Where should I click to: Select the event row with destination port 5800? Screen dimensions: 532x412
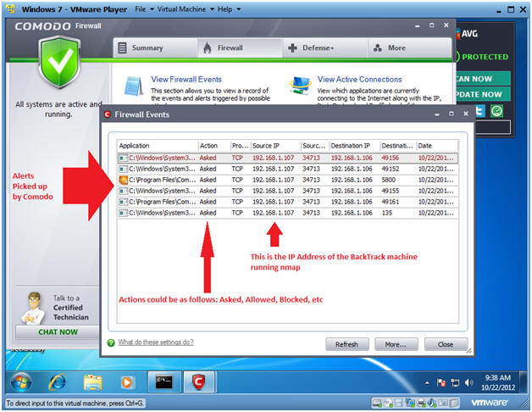288,180
